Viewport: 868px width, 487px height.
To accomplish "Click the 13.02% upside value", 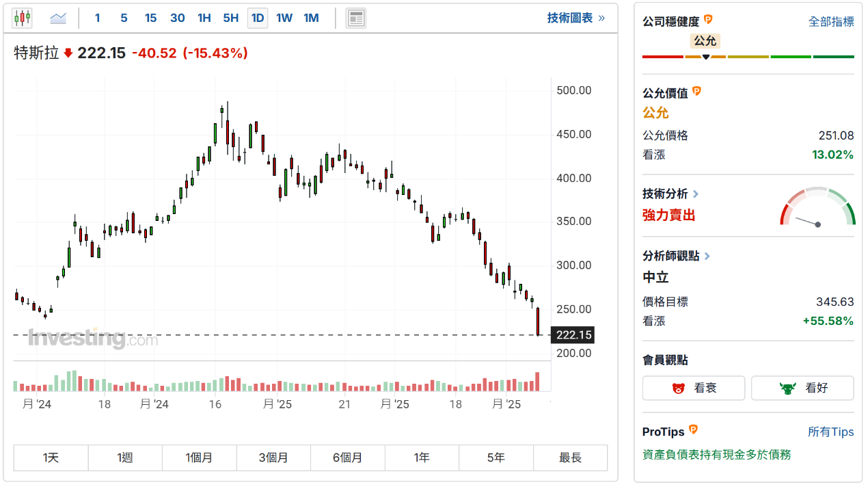I will (x=832, y=155).
